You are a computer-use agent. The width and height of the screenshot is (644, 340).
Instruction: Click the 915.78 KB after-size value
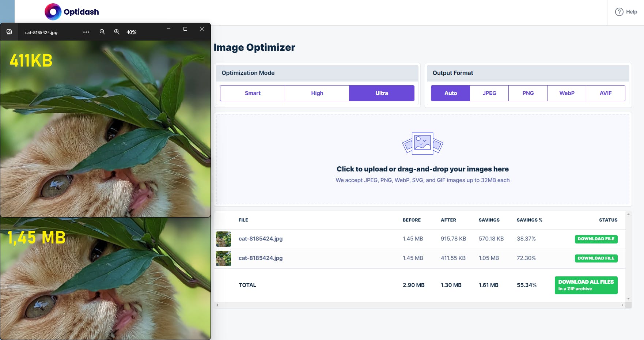point(454,239)
